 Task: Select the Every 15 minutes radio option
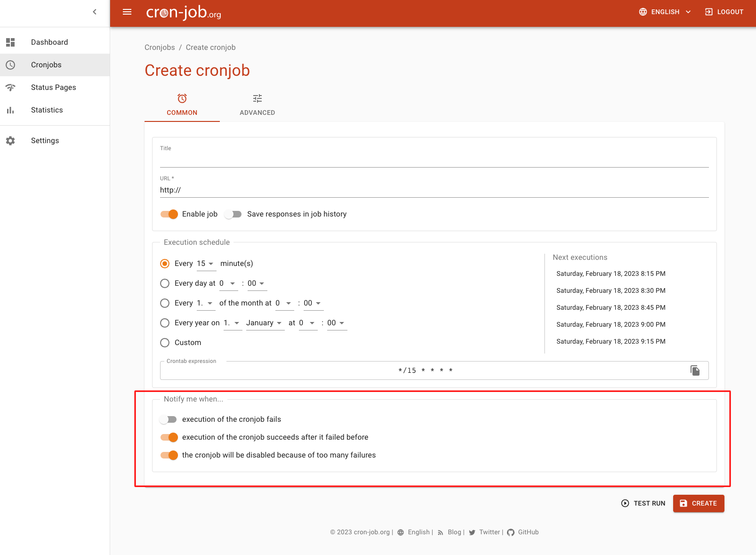click(165, 264)
